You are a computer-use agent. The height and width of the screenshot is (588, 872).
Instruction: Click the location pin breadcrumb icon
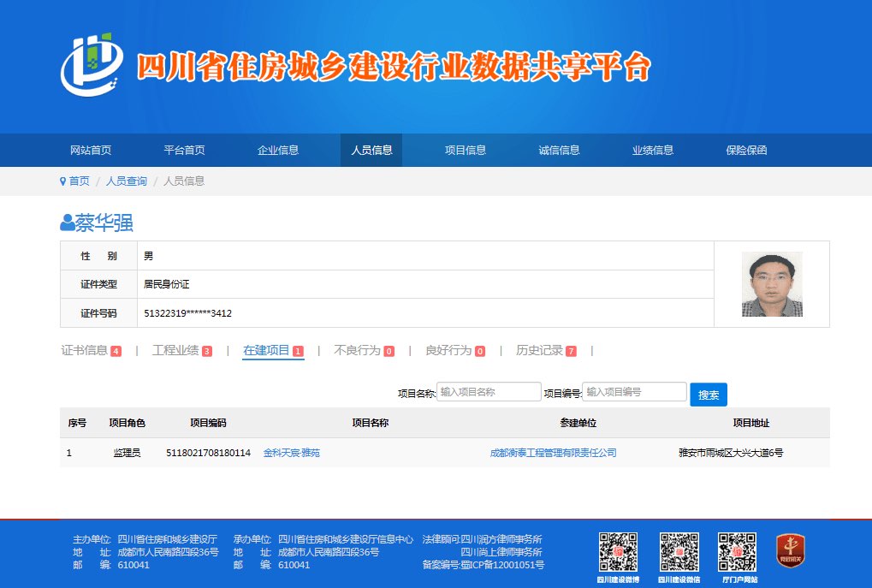tap(62, 181)
